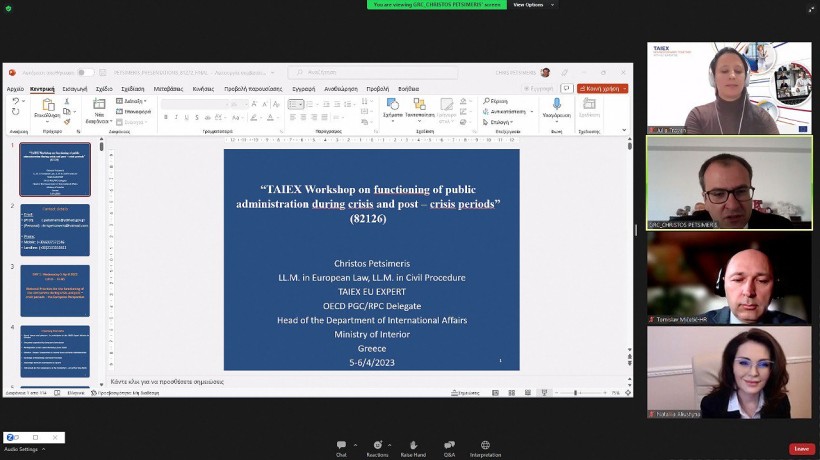Open the caret next to Chat
Screen dimensions: 820x460
pyautogui.click(x=355, y=445)
